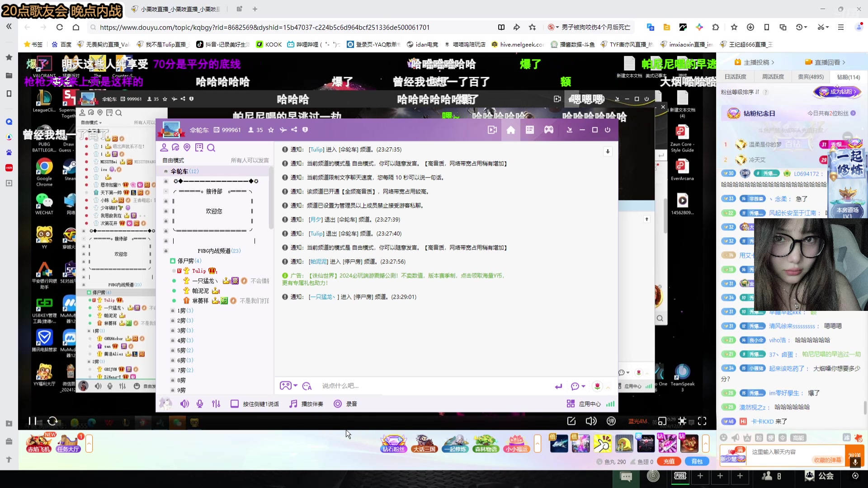Pause the Douyu live stream
The height and width of the screenshot is (488, 868).
pyautogui.click(x=32, y=421)
